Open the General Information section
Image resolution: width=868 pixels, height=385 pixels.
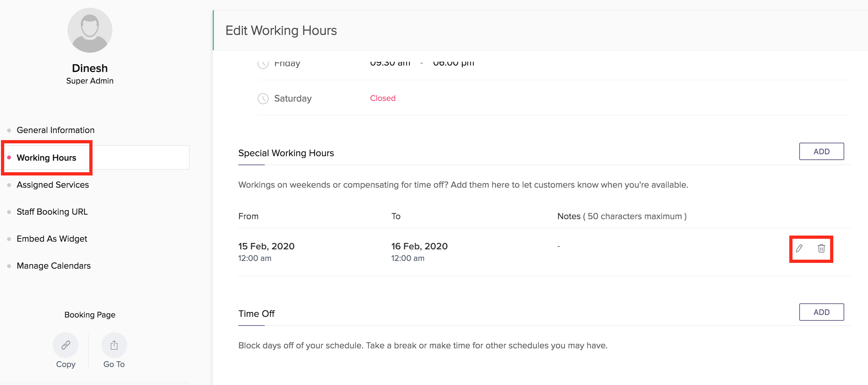point(56,130)
